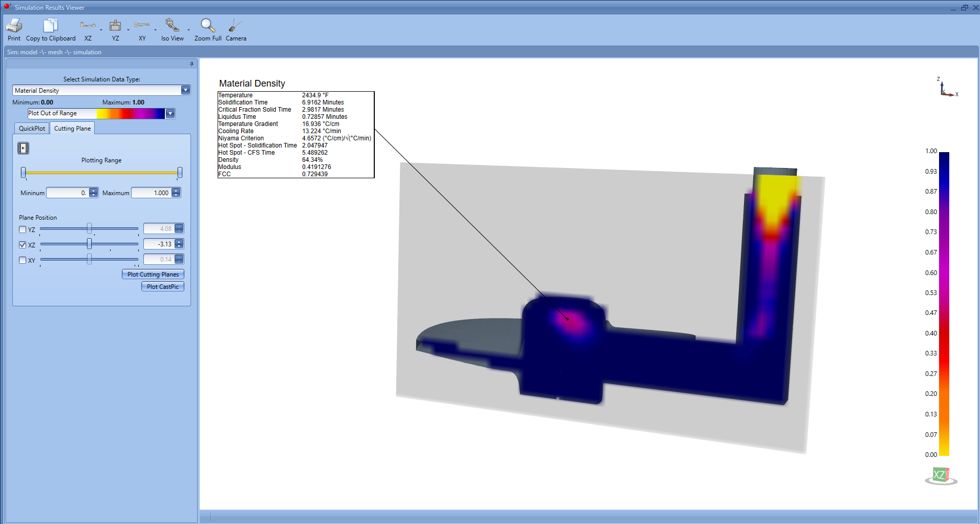
Task: Click the density color scale legend bar
Action: coord(944,304)
